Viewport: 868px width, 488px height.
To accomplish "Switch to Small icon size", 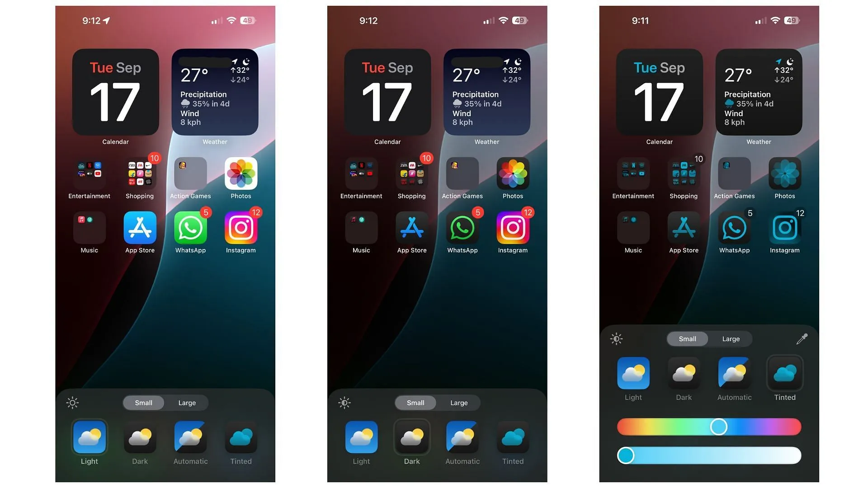I will [x=687, y=338].
